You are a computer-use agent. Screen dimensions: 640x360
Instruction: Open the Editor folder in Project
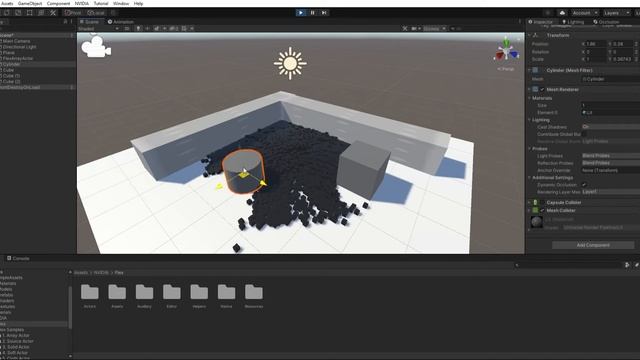(172, 296)
